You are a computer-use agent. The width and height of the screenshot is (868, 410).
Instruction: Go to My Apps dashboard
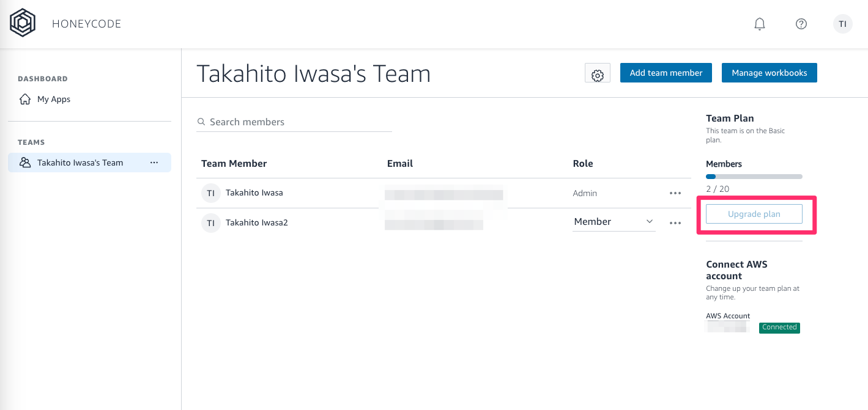[x=54, y=99]
